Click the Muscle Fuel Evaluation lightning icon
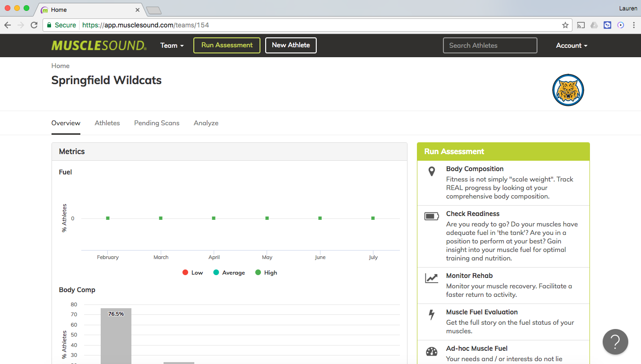The image size is (641, 364). tap(432, 315)
